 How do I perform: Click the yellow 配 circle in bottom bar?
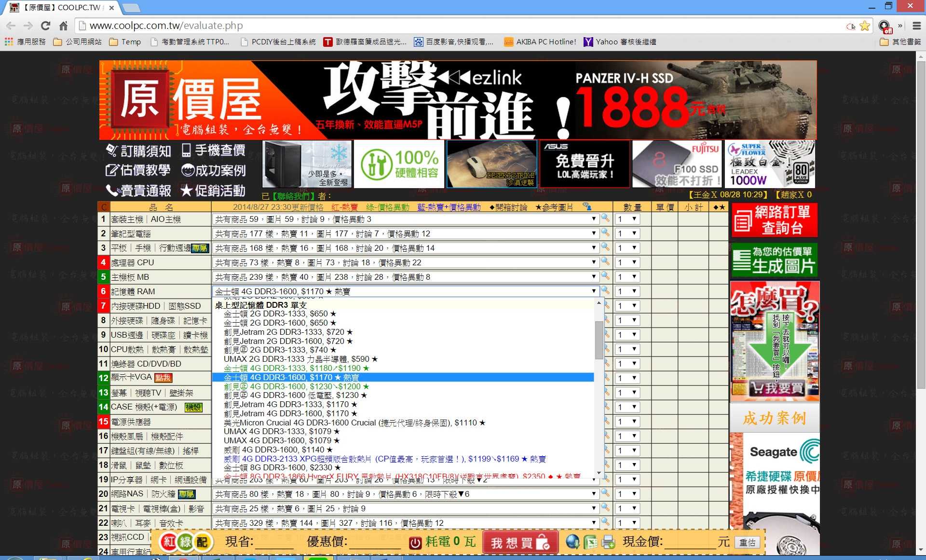point(203,542)
